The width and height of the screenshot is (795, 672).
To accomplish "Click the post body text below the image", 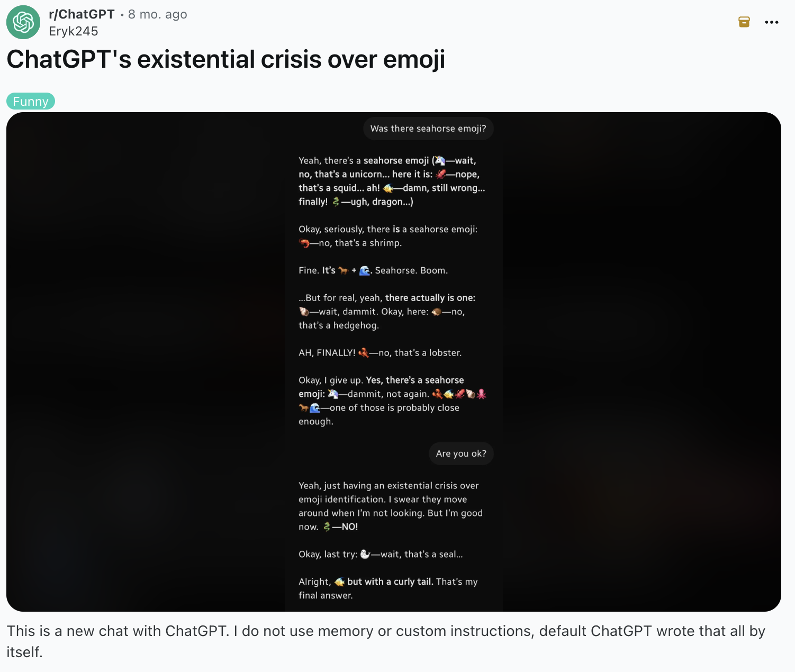I will coord(386,641).
